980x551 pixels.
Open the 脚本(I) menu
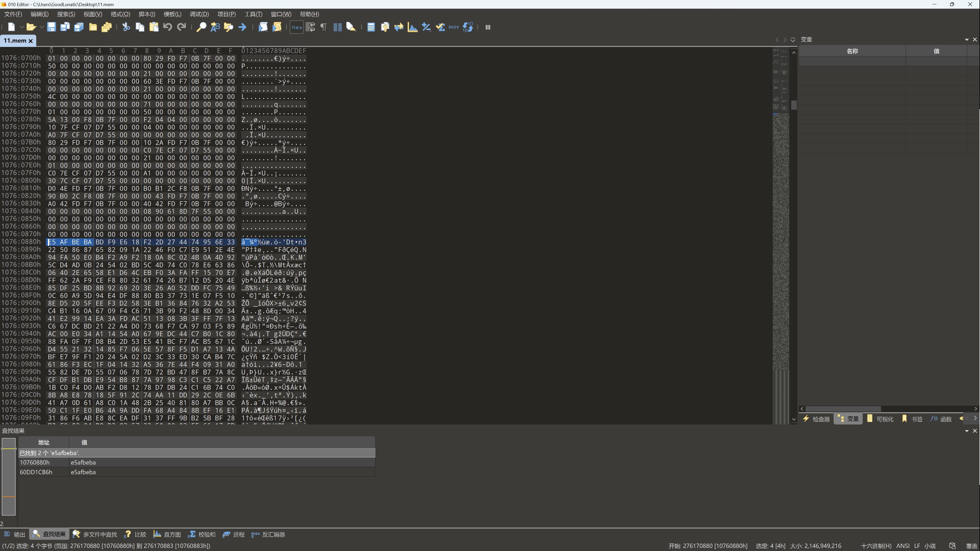coord(147,14)
